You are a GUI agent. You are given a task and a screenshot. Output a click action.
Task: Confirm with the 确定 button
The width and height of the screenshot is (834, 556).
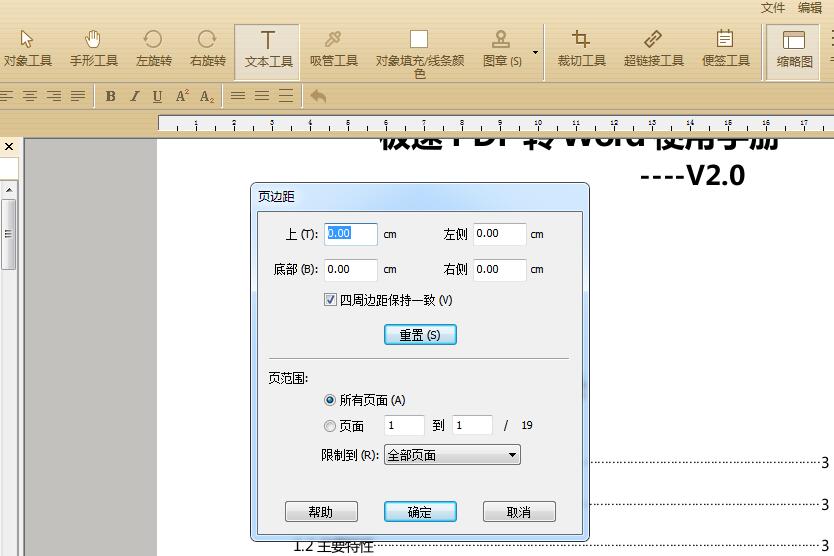tap(420, 512)
